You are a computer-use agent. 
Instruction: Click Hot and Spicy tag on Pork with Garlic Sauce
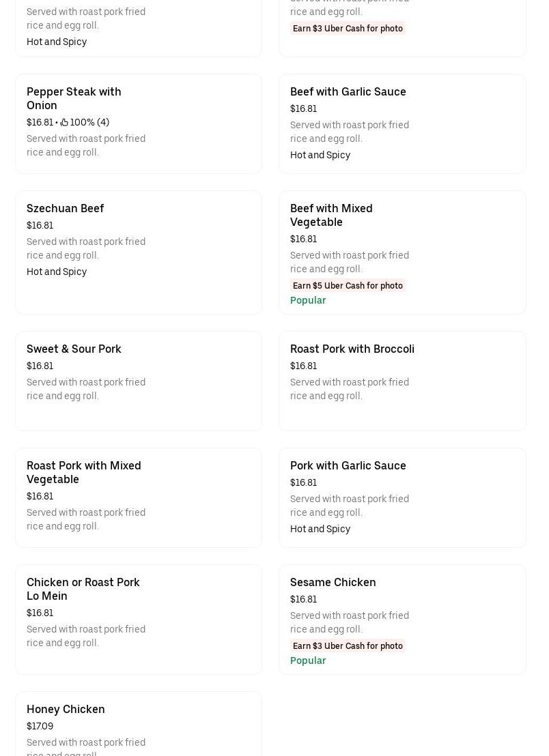point(320,529)
